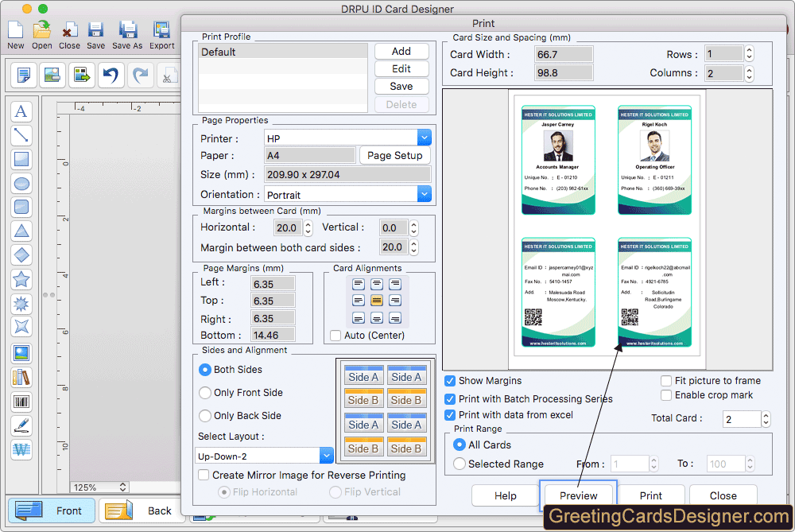Select the Burst shape tool
The width and height of the screenshot is (795, 532).
click(x=21, y=303)
